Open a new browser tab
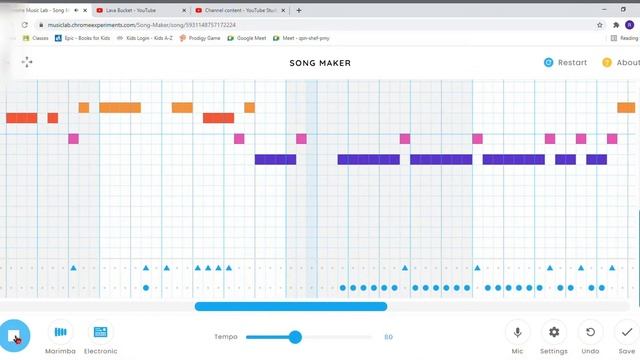Screen dimensions: 640x360 click(299, 10)
